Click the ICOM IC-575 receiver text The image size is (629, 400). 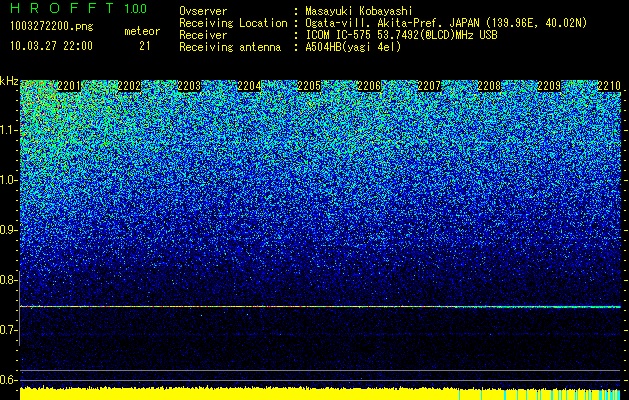(x=401, y=35)
